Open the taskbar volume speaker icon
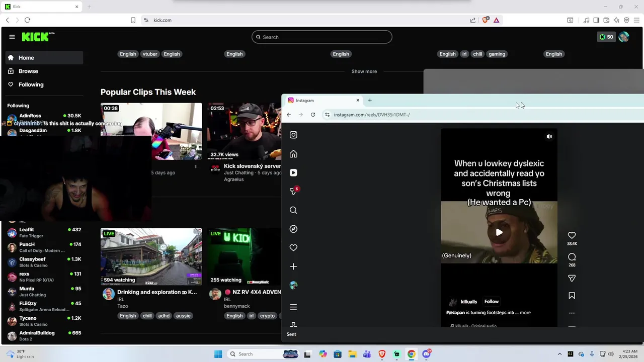 [x=611, y=354]
